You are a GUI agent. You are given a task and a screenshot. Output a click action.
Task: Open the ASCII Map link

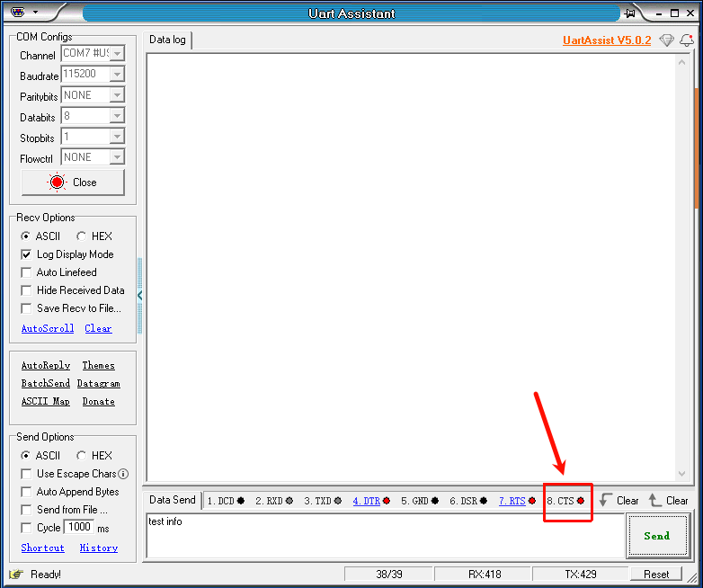coord(46,401)
